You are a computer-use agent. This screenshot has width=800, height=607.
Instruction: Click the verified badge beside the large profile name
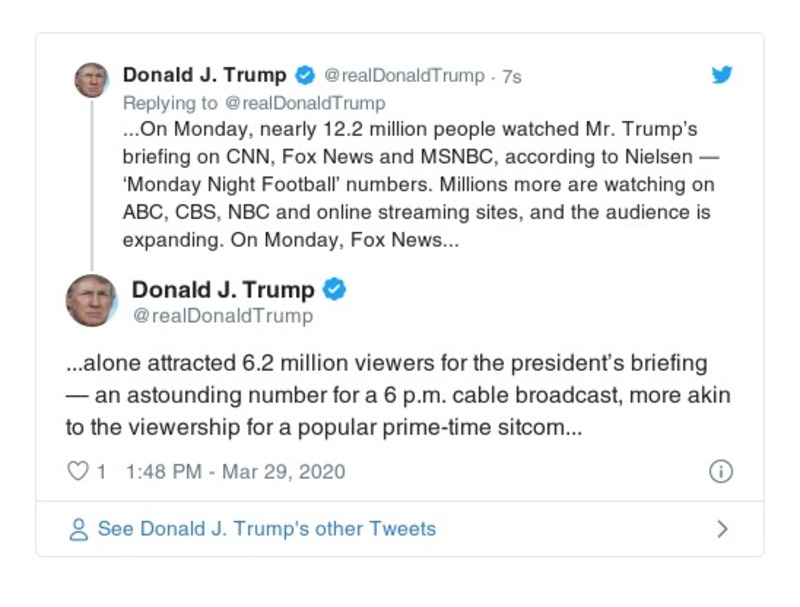[x=335, y=290]
